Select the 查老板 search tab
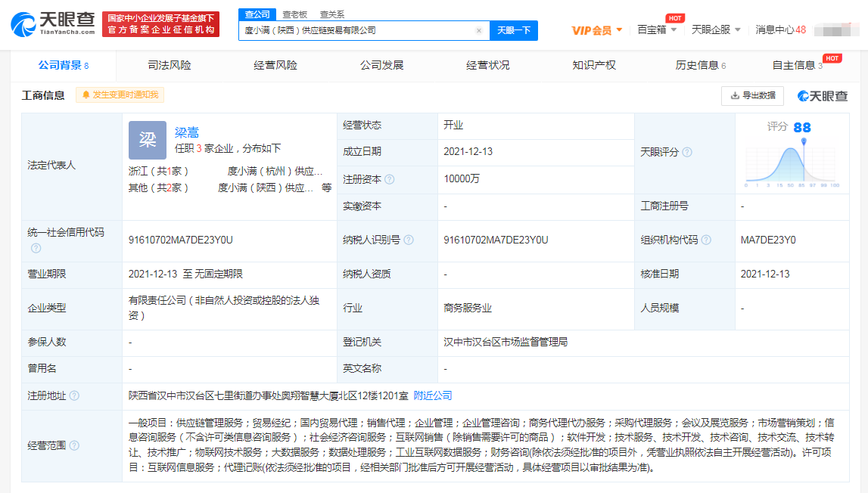Viewport: 868px width, 493px height. point(294,14)
